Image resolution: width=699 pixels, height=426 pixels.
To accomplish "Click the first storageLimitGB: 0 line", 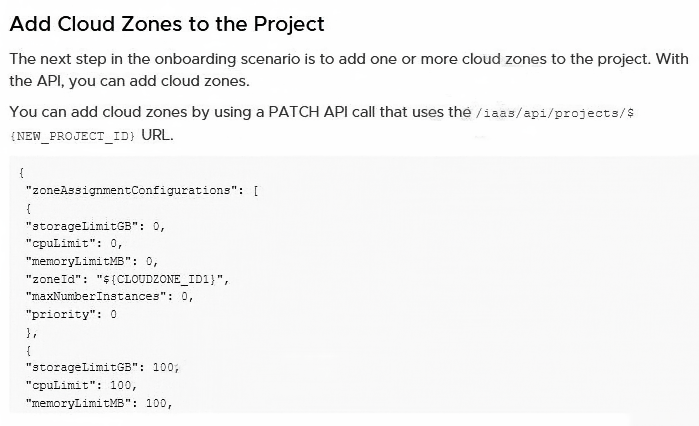I will [95, 226].
